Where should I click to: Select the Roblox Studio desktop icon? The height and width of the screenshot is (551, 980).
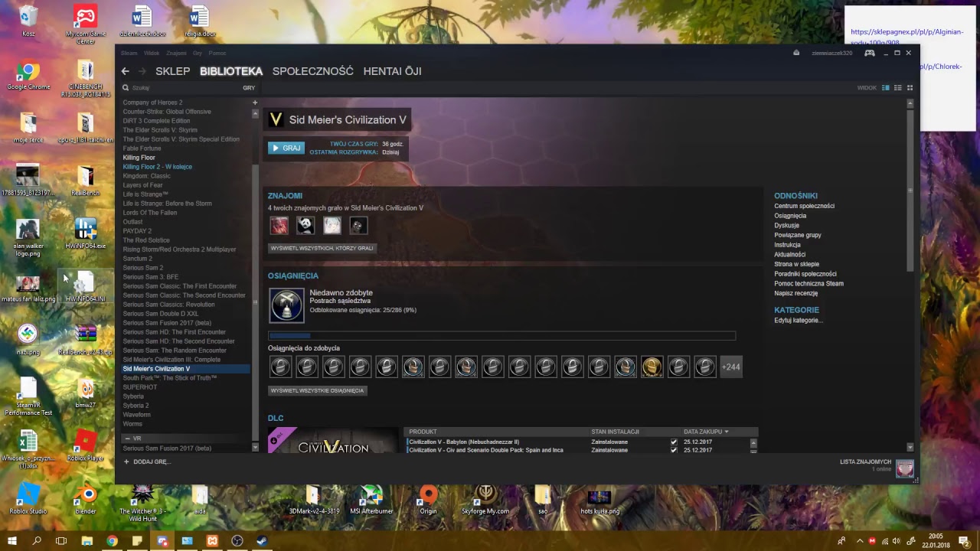28,500
